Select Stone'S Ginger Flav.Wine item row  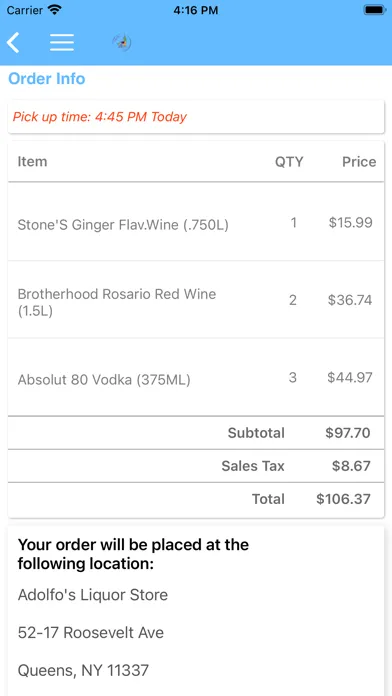[x=196, y=222]
